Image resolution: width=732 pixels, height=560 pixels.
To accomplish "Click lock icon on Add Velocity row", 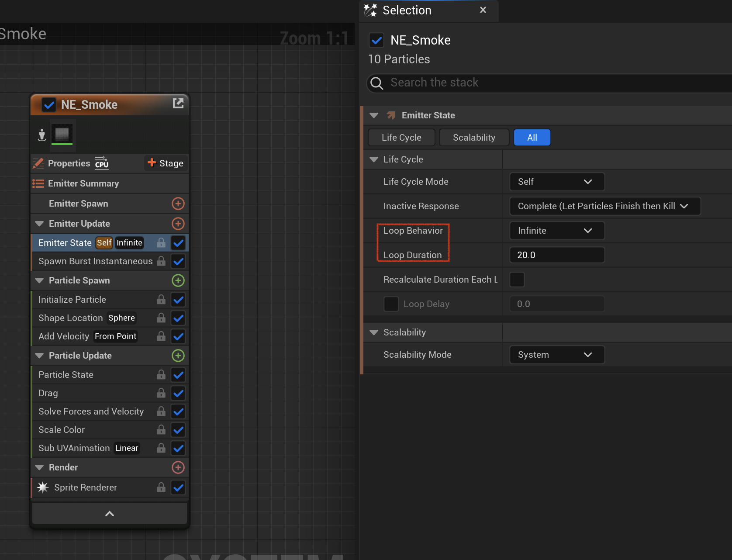I will pyautogui.click(x=161, y=336).
